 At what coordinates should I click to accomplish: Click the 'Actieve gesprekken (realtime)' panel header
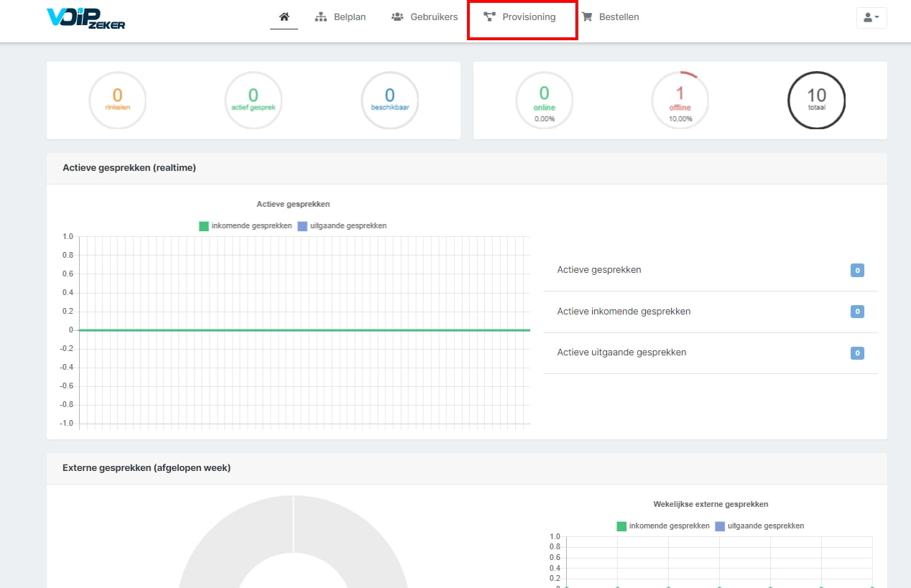[467, 168]
